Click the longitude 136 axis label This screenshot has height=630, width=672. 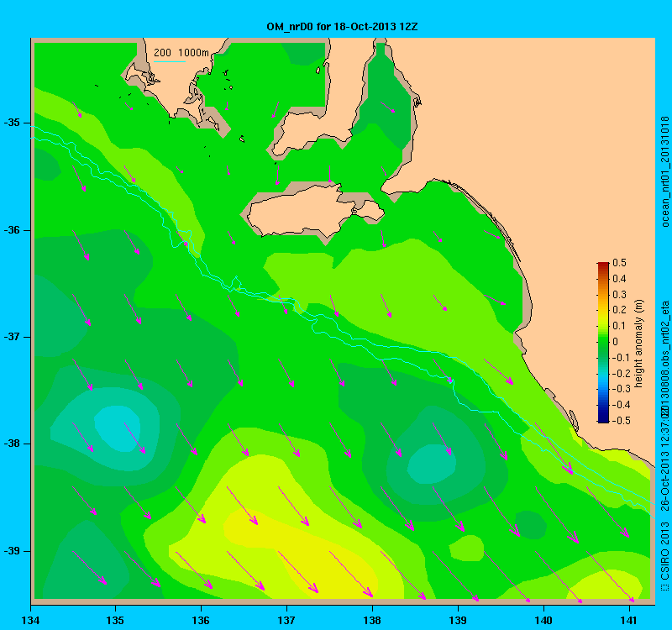[x=201, y=620]
